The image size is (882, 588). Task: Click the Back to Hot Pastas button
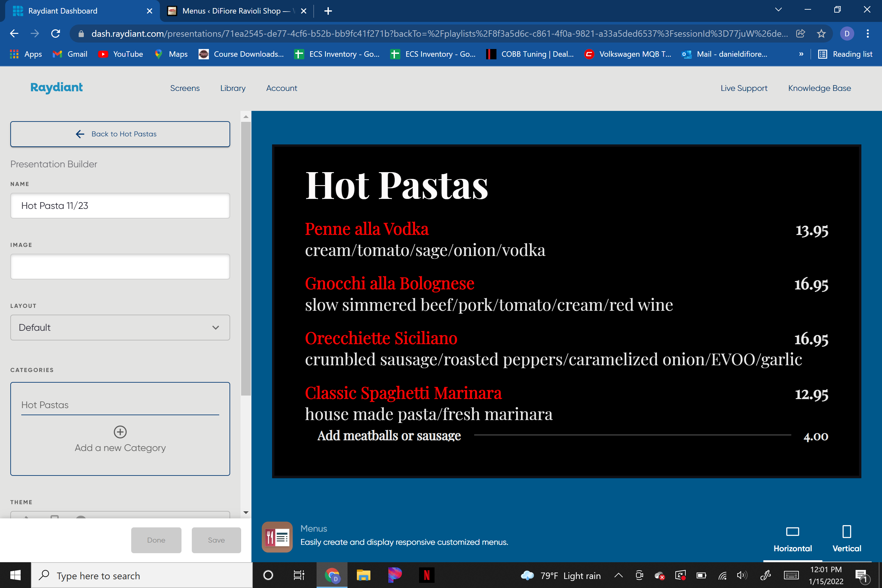click(x=120, y=134)
